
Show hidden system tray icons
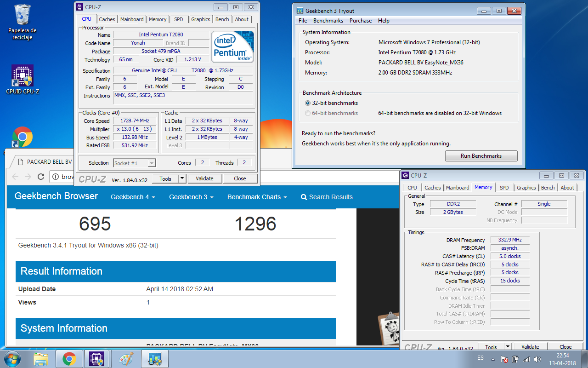tap(493, 359)
